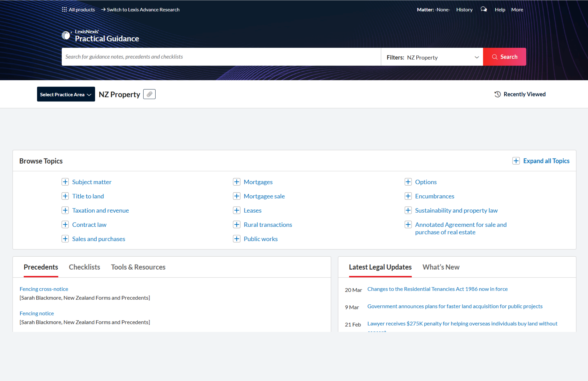Open the Encumbrances link
This screenshot has width=588, height=381.
434,196
